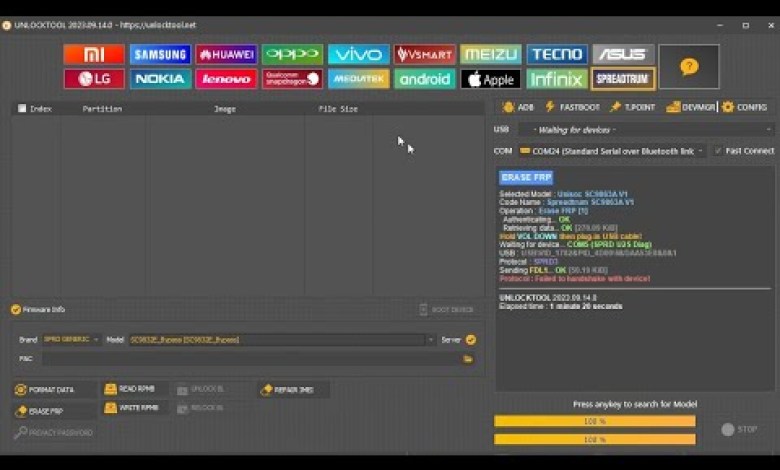Select the Qualcomm Snapdragon tile
The width and height of the screenshot is (780, 470).
pyautogui.click(x=292, y=79)
